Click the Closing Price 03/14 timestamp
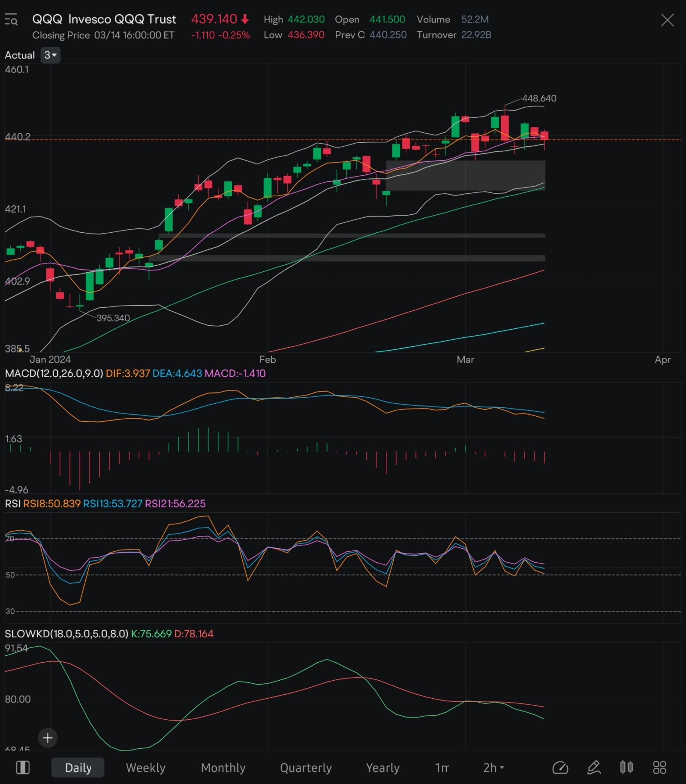 (103, 35)
